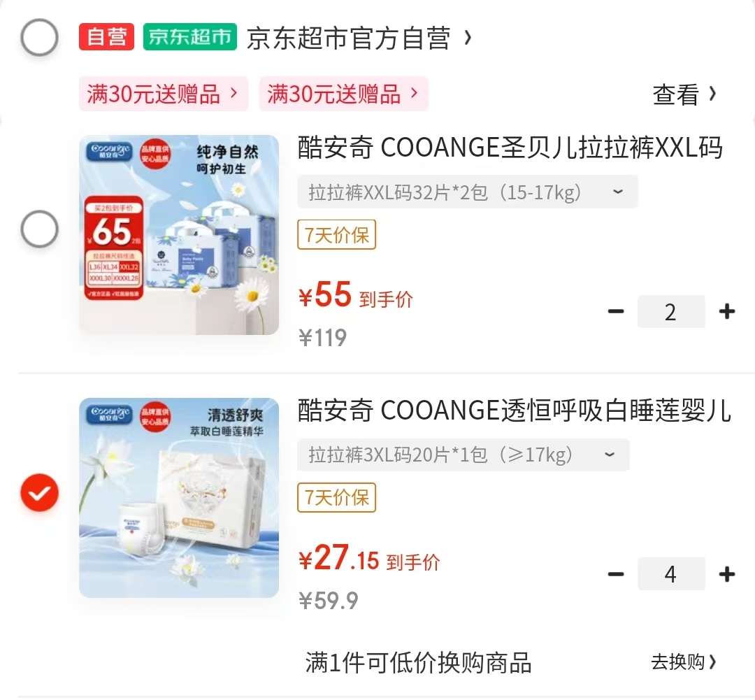This screenshot has width=755, height=700.
Task: Click the 京东超市官方自营 store name
Action: [x=353, y=38]
